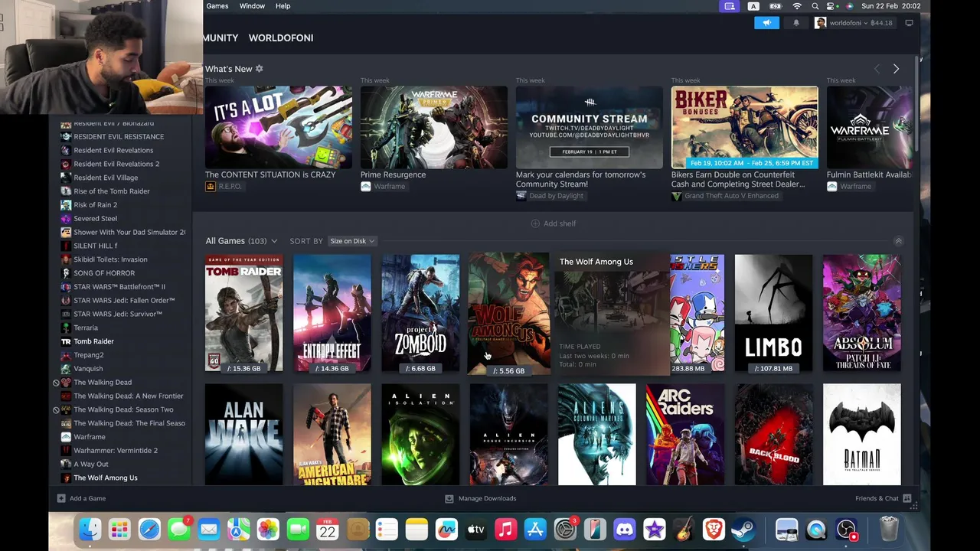This screenshot has width=980, height=551.
Task: Open the Games menu
Action: [217, 6]
